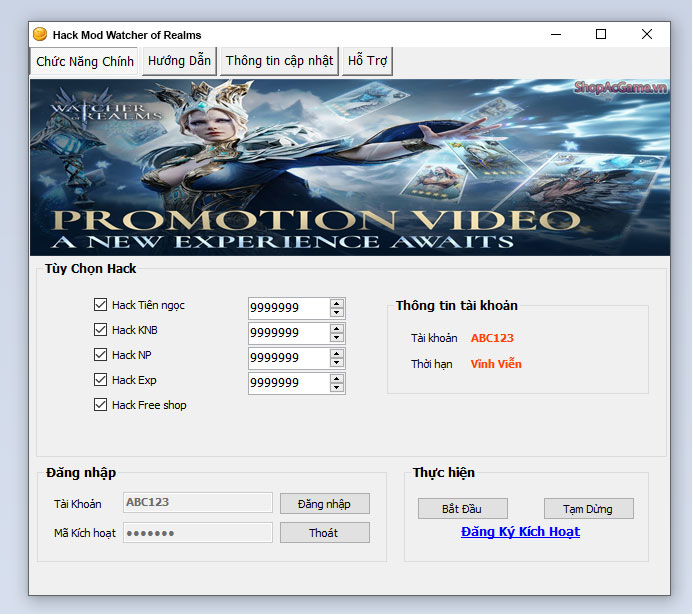This screenshot has width=693, height=616.
Task: Click the Thoát button
Action: tap(324, 533)
